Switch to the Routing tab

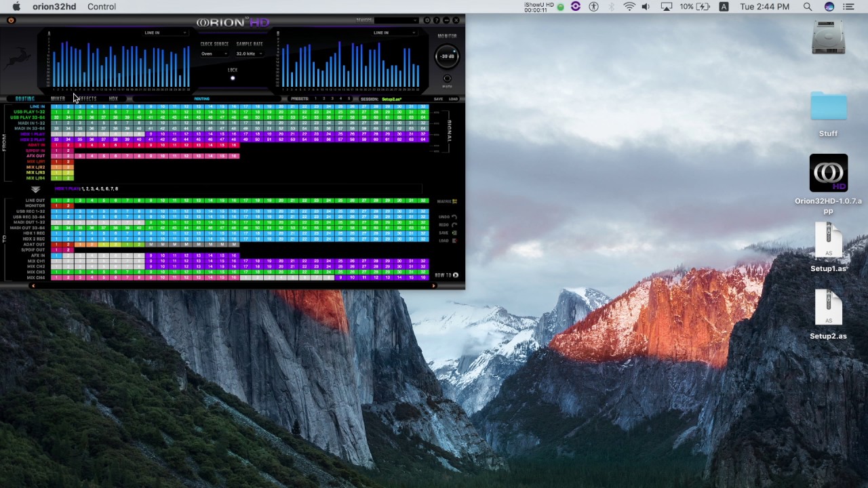[x=24, y=99]
